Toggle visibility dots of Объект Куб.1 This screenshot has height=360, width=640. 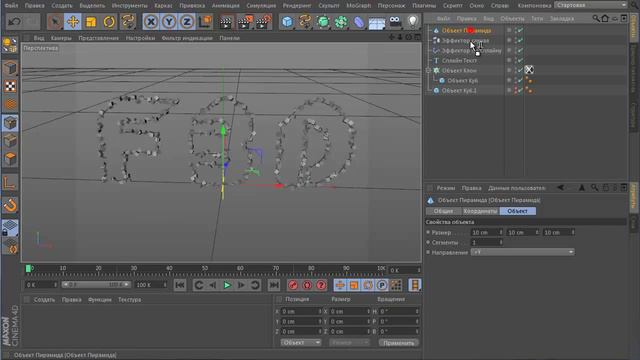click(x=516, y=91)
